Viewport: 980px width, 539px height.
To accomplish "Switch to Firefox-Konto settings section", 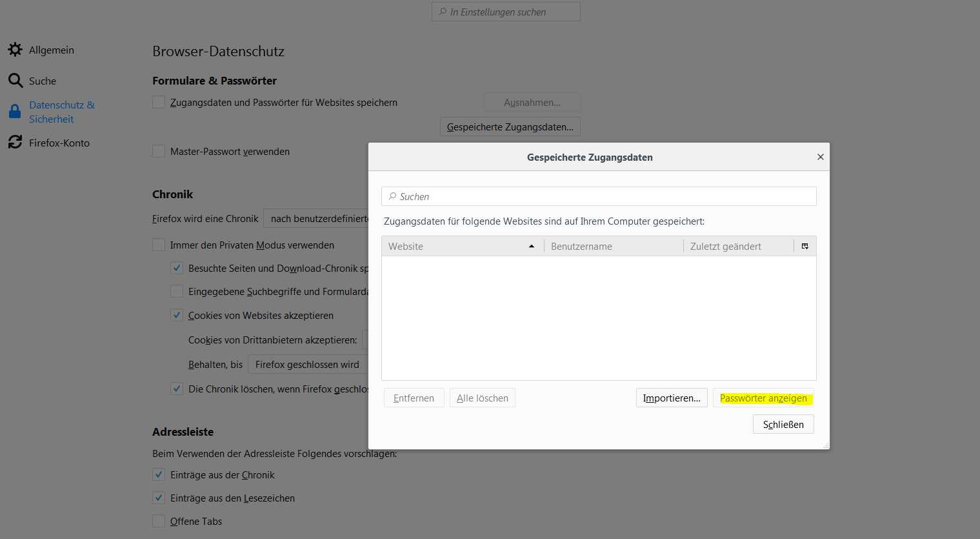I will [x=59, y=143].
